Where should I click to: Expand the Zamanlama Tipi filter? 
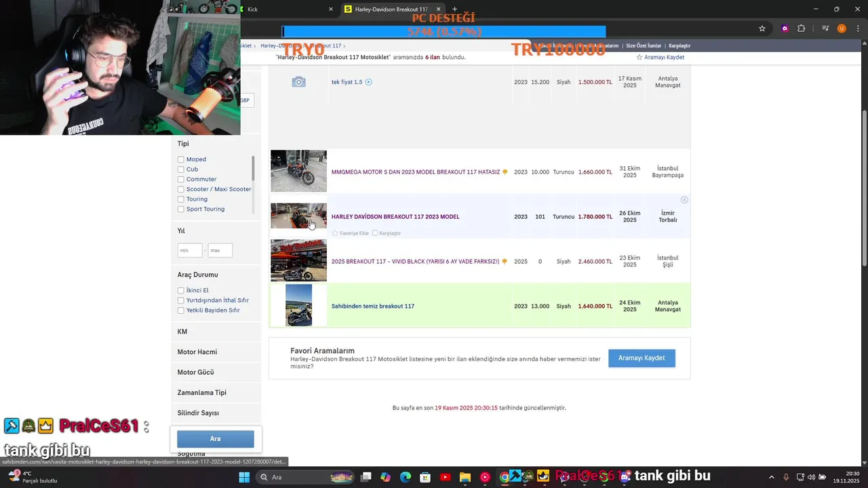(x=202, y=392)
